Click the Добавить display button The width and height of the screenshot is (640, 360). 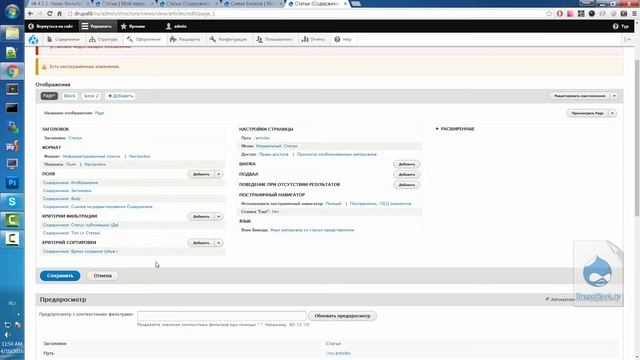click(x=120, y=96)
